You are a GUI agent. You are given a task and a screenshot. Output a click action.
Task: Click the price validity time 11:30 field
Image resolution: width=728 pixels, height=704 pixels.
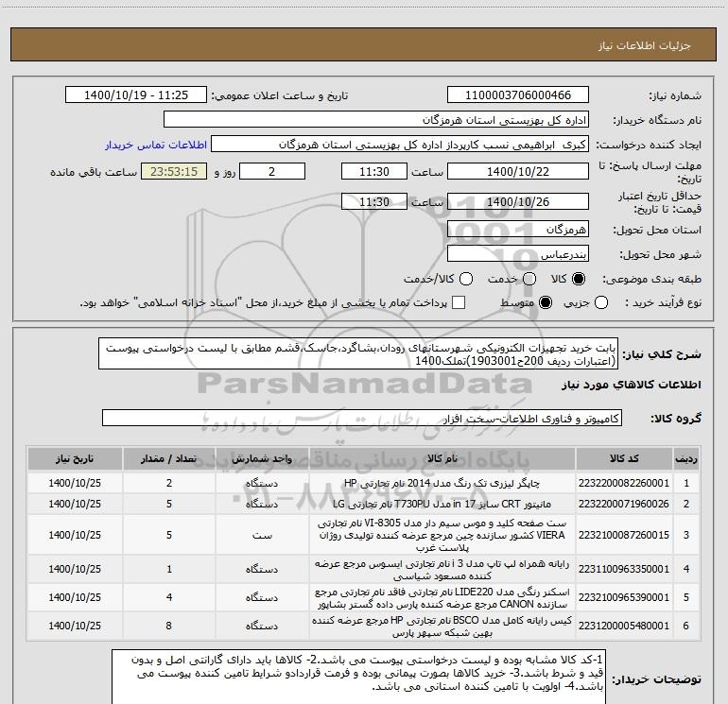pos(374,201)
